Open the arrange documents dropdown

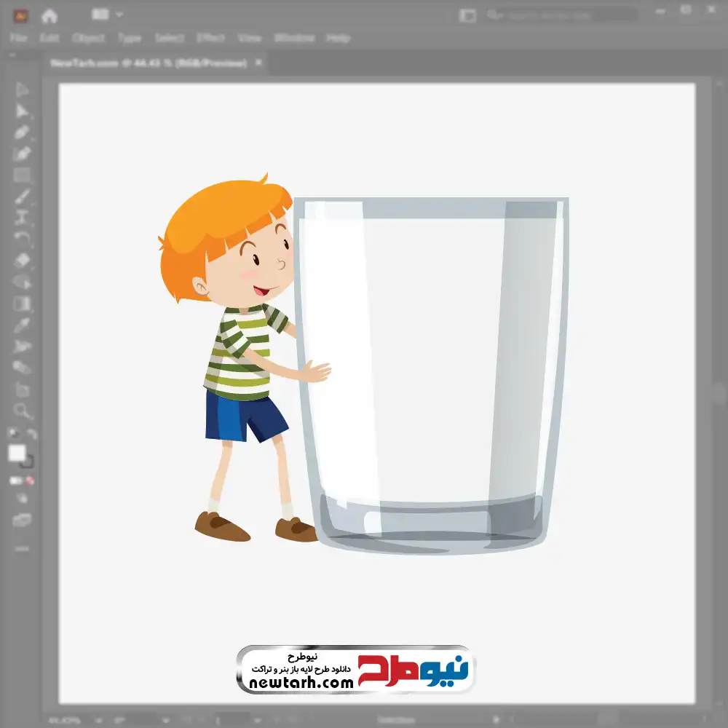tap(107, 15)
